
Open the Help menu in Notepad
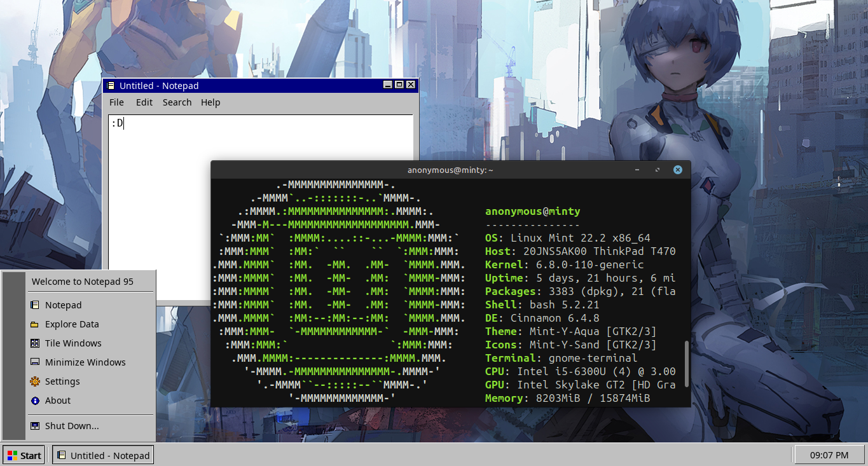coord(210,102)
